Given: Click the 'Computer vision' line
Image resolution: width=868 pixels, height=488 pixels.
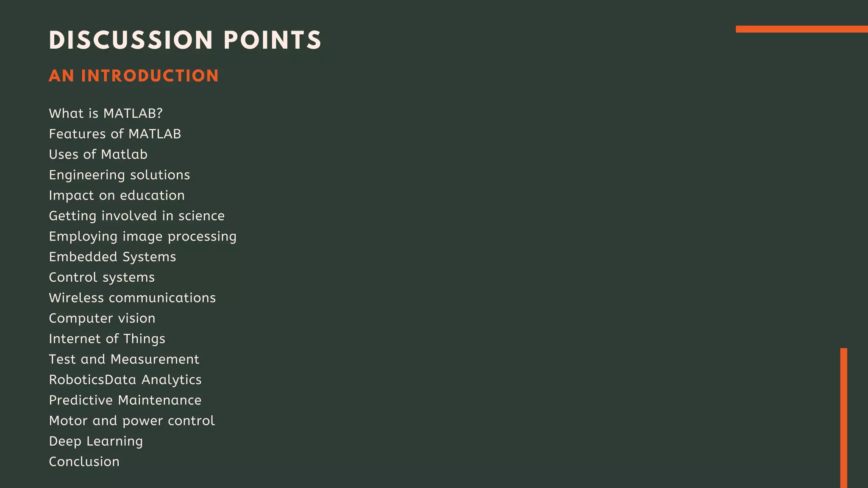Looking at the screenshot, I should coord(102,318).
